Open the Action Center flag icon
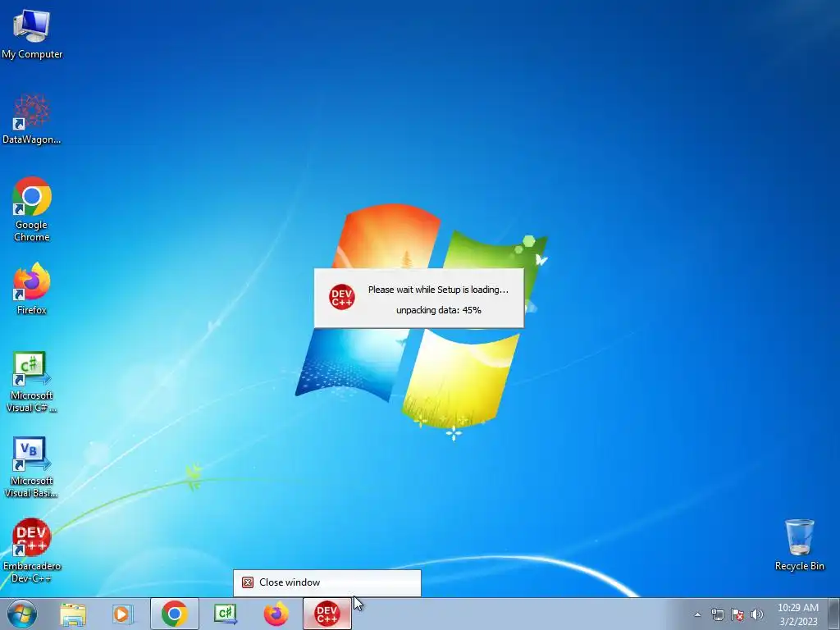 [x=737, y=614]
